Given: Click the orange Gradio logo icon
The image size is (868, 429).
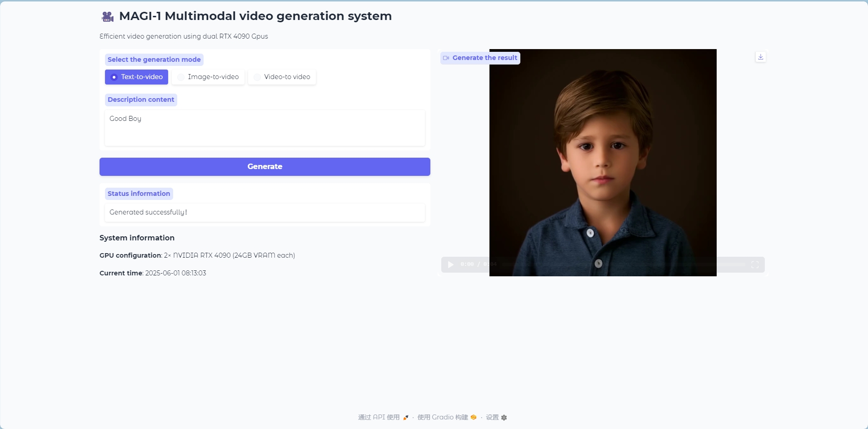Looking at the screenshot, I should click(x=474, y=417).
